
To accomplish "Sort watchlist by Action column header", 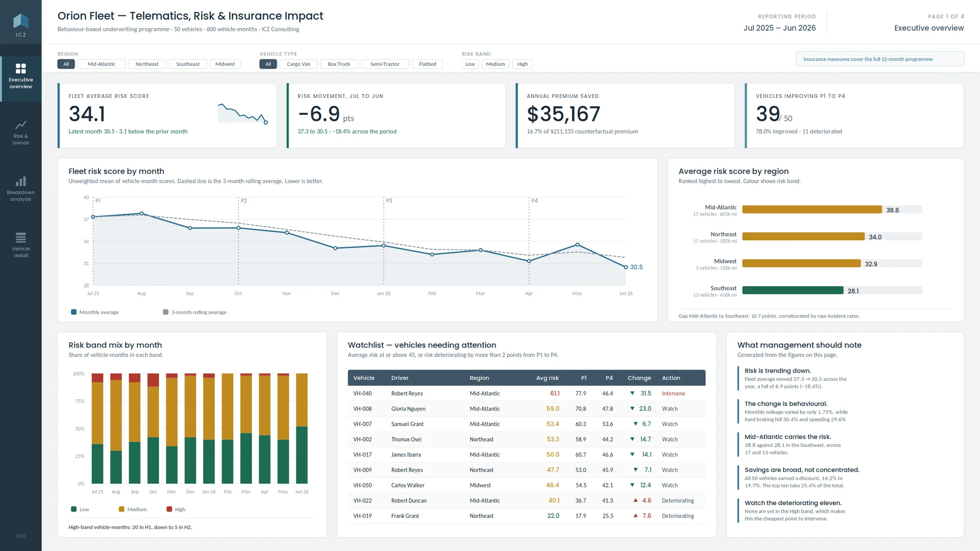I will click(671, 378).
